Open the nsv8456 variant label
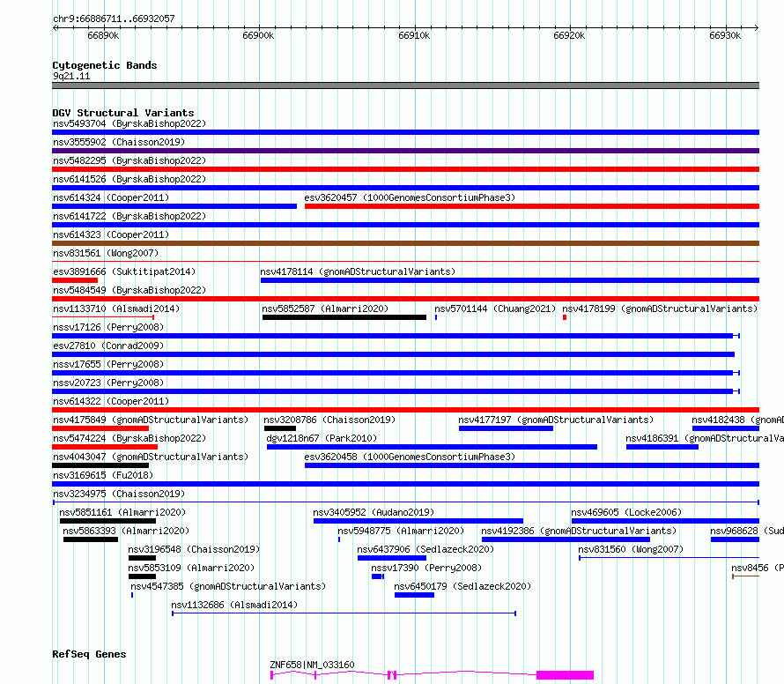 coord(758,568)
